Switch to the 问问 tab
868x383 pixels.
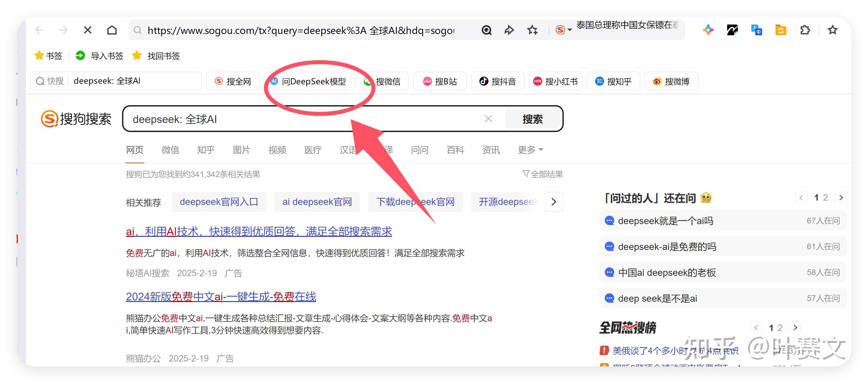[420, 150]
